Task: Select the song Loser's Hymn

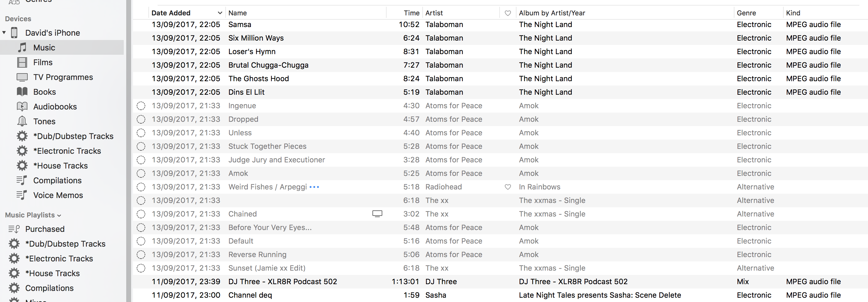Action: click(252, 51)
